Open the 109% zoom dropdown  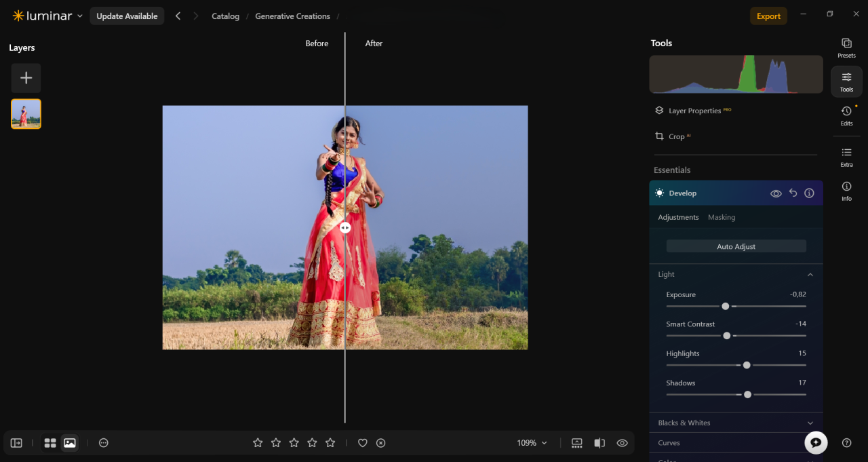tap(532, 443)
